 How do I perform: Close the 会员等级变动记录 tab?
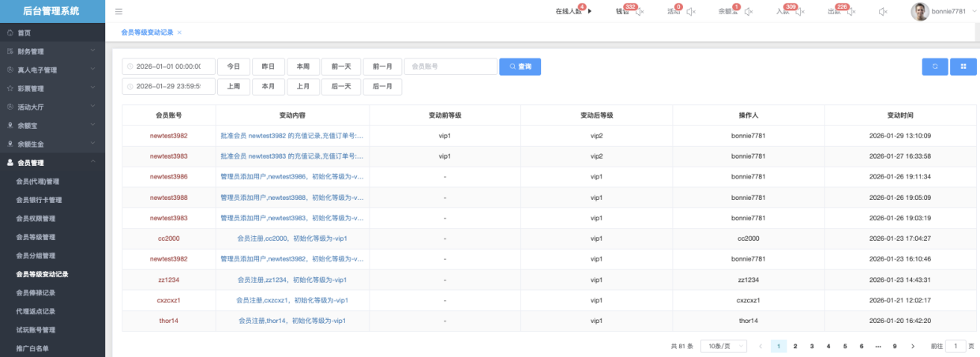click(x=179, y=32)
